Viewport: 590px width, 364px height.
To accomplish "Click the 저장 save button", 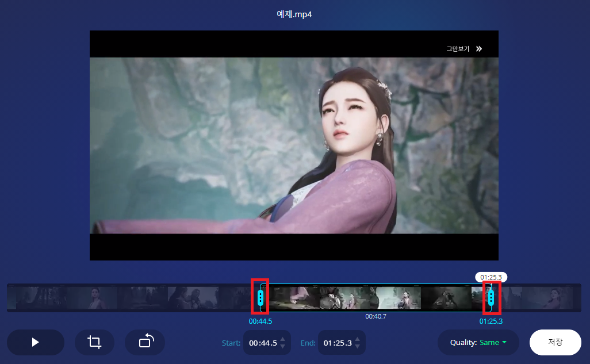I will [555, 342].
